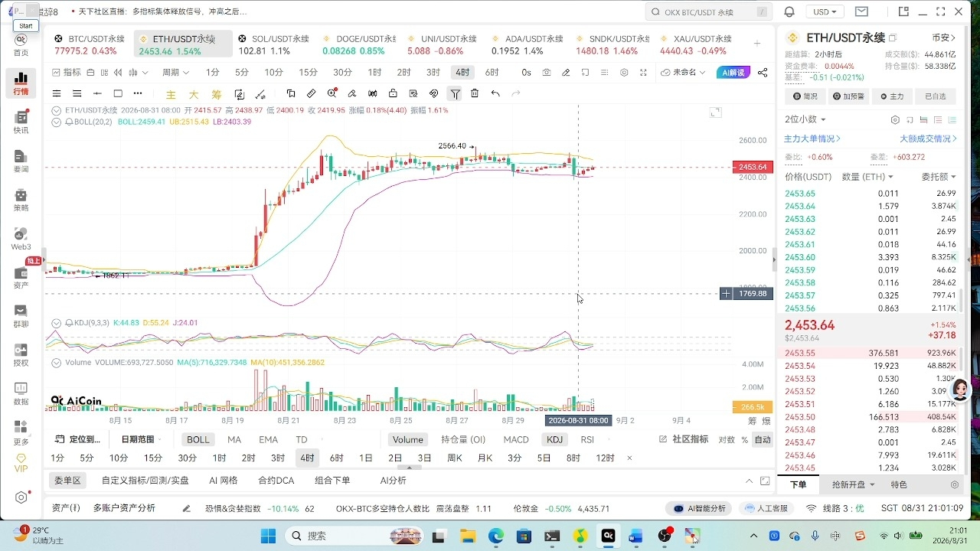Click the undo arrow in drawing toolbar
The width and height of the screenshot is (980, 551).
click(x=495, y=93)
